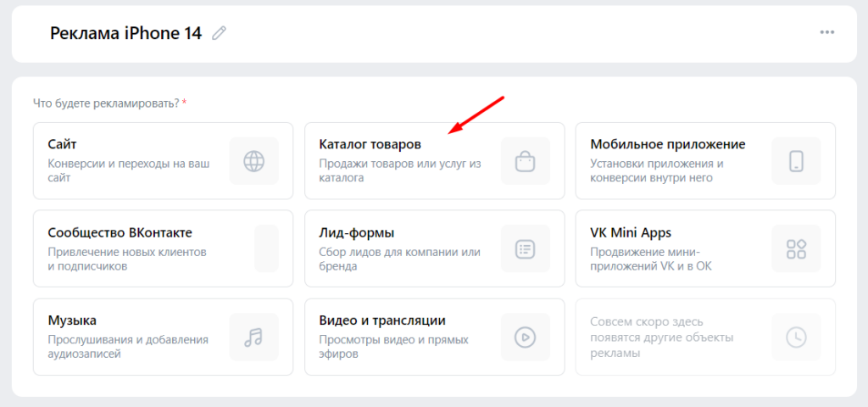Click text 'Сбор лидов для компании или бренда'

coord(400,259)
